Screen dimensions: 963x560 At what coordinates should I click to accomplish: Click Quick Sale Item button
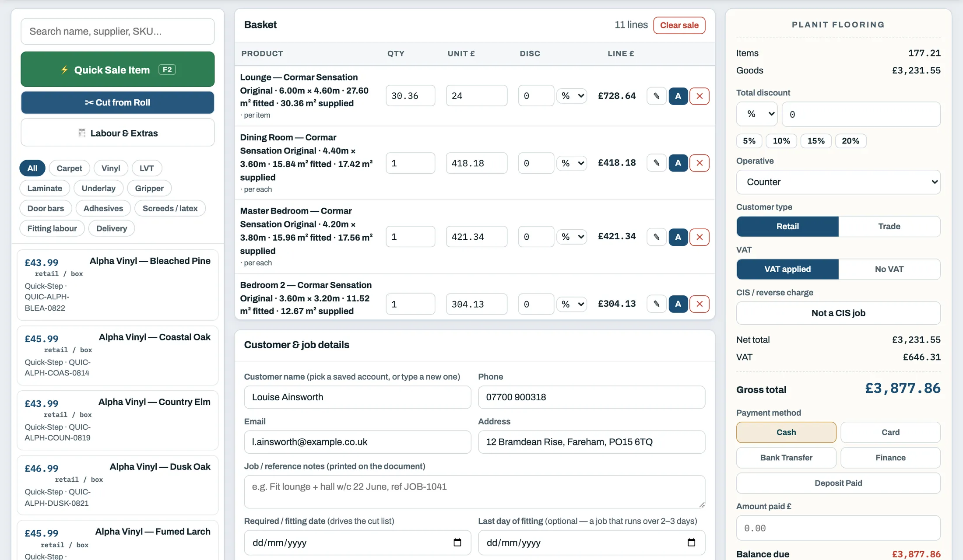pyautogui.click(x=118, y=70)
